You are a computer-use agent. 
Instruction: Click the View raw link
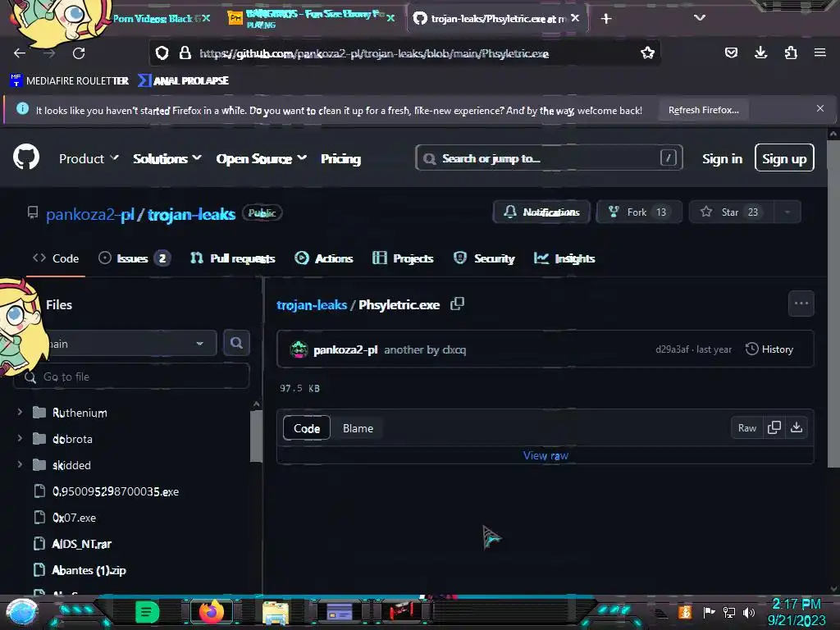[546, 455]
